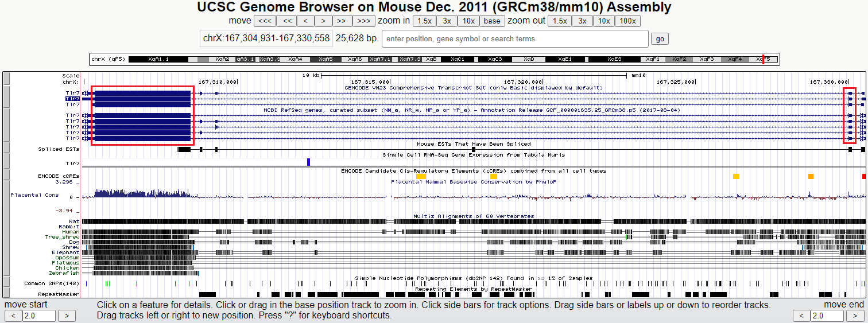Zoom out by 1.5x
868x323 pixels.
(x=559, y=21)
